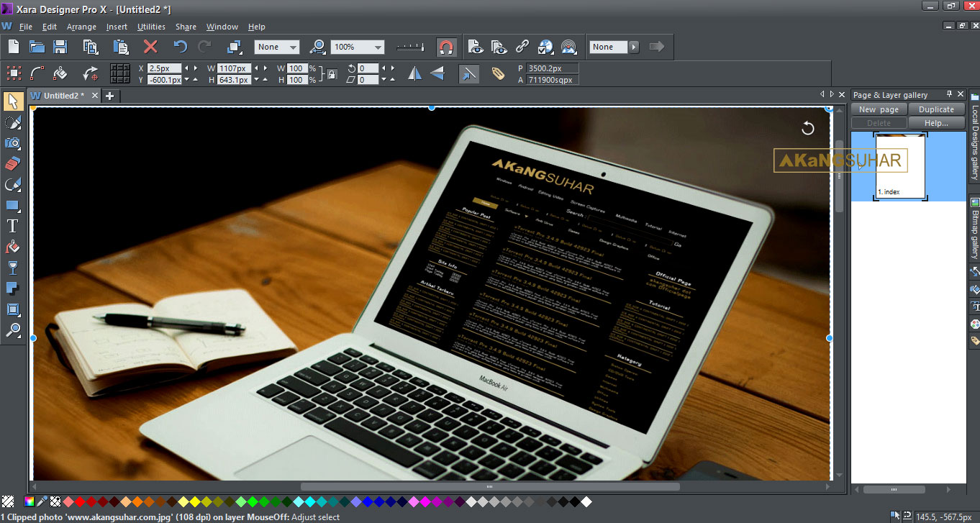Image resolution: width=980 pixels, height=523 pixels.
Task: Click the rotation angle input field
Action: click(368, 68)
